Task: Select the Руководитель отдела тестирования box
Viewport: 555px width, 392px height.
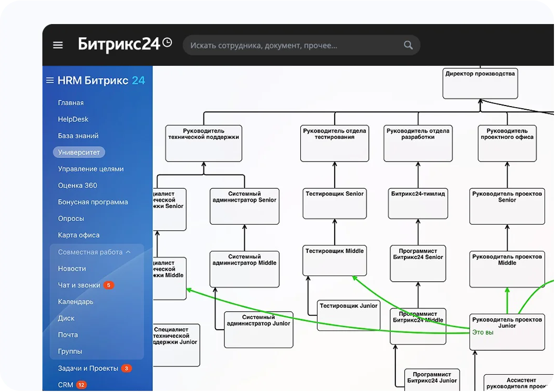Action: (334, 143)
